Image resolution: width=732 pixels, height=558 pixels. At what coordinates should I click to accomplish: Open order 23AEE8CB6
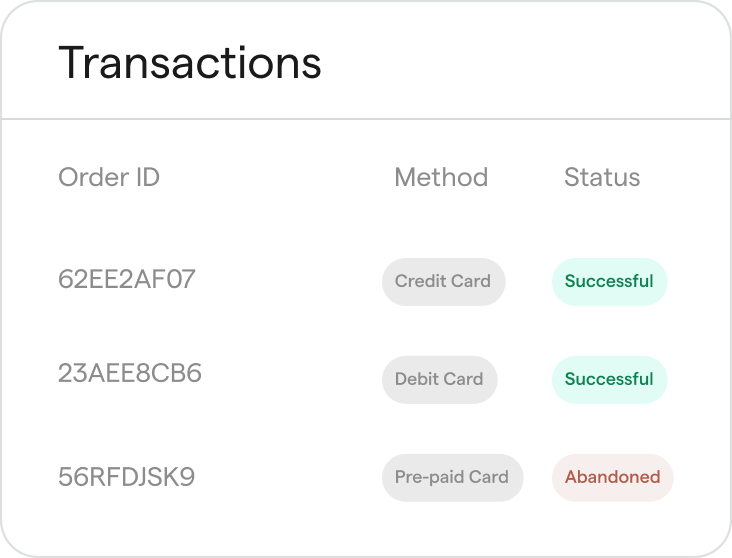tap(130, 374)
